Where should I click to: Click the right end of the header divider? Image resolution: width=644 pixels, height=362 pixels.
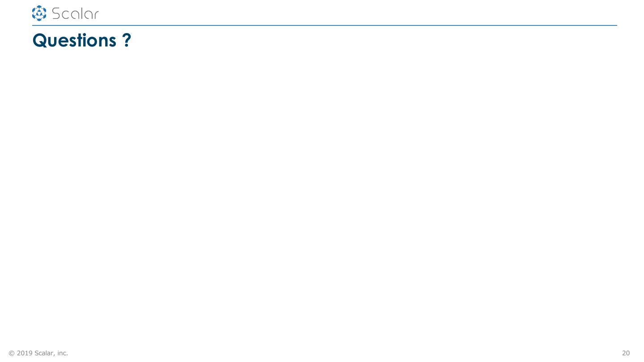tap(616, 25)
